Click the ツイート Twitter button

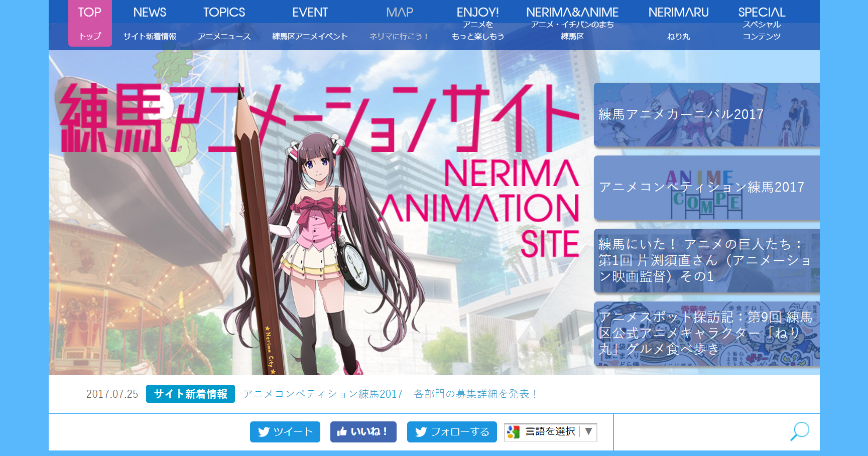click(285, 432)
